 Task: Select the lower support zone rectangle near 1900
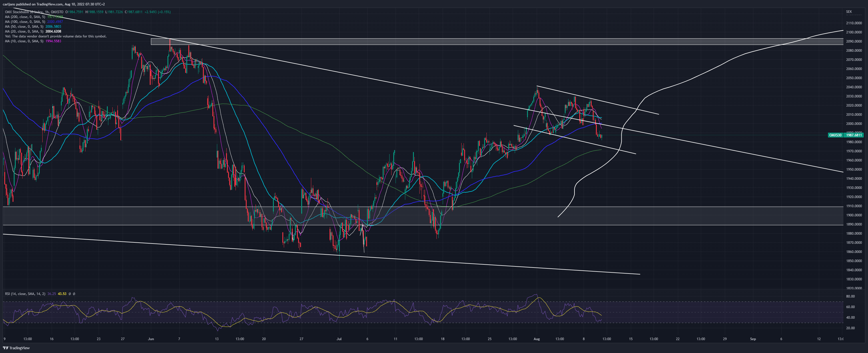[423, 216]
